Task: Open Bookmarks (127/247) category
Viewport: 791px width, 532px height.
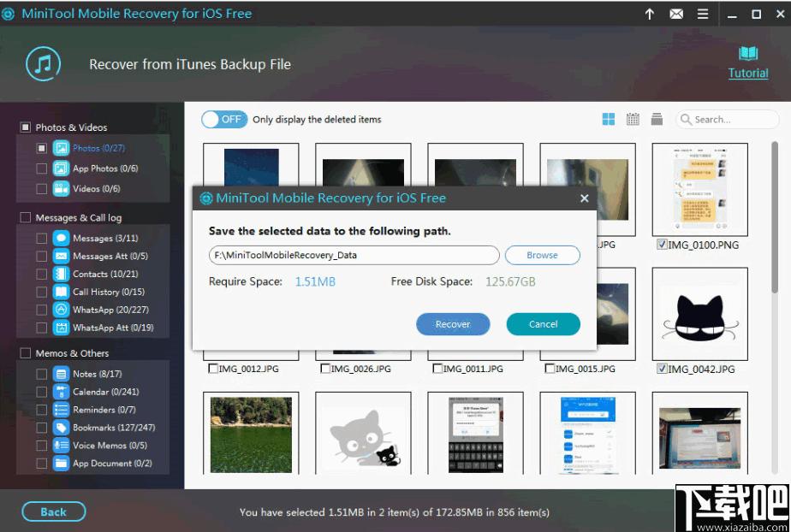Action: [114, 427]
